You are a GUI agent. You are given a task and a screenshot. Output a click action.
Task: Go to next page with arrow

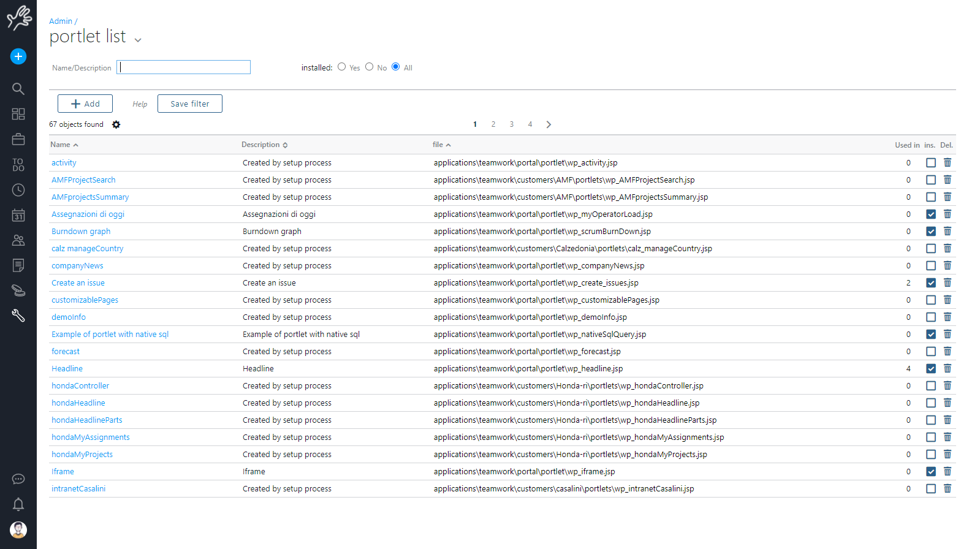[x=549, y=124]
